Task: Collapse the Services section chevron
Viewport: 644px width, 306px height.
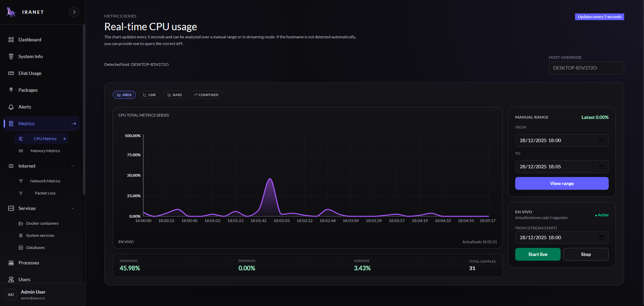Action: 73,208
